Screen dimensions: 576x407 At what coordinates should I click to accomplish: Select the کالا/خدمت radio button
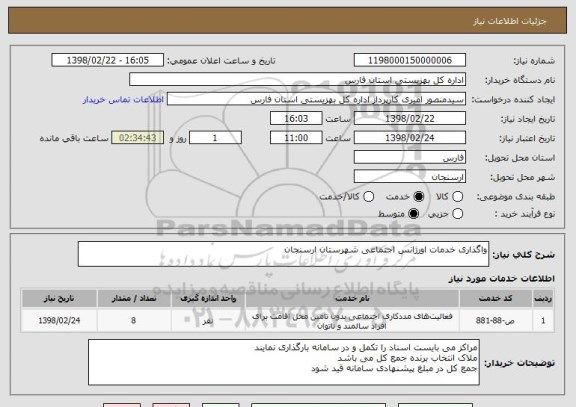(368, 197)
